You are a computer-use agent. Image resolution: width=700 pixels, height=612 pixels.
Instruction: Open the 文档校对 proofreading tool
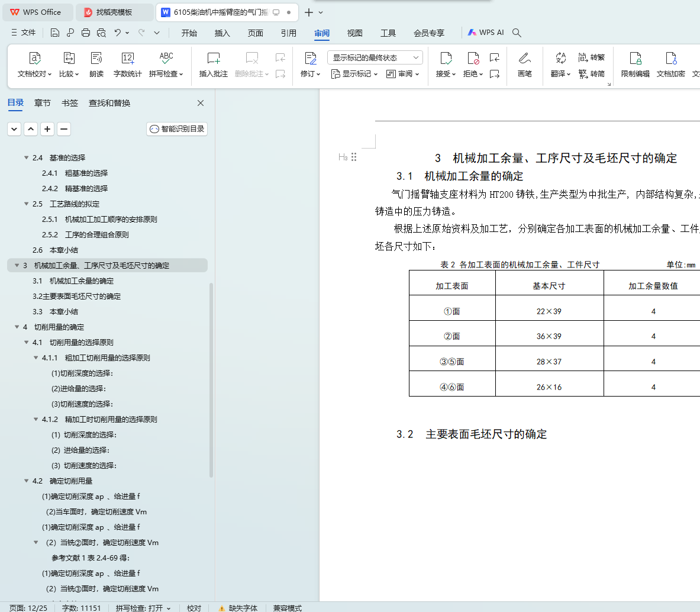(x=34, y=65)
